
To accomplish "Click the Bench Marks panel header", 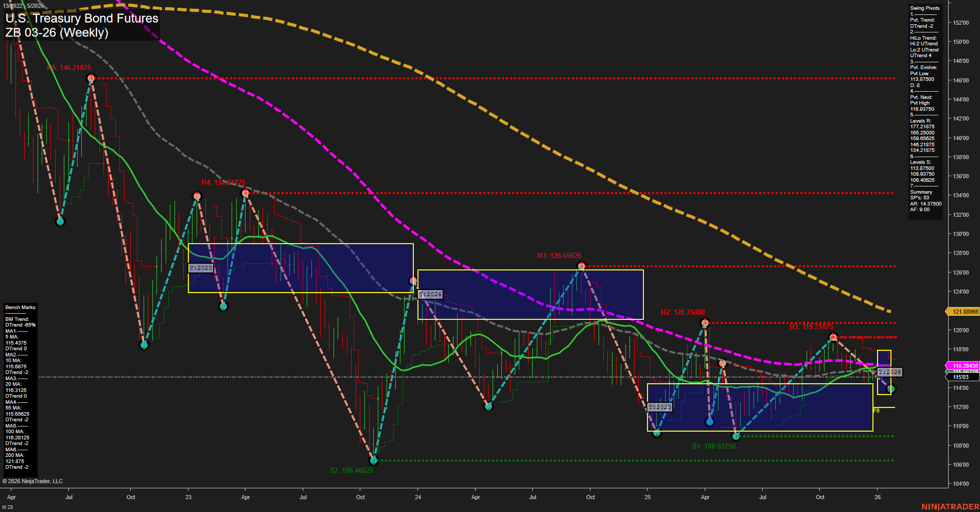I will tap(20, 307).
